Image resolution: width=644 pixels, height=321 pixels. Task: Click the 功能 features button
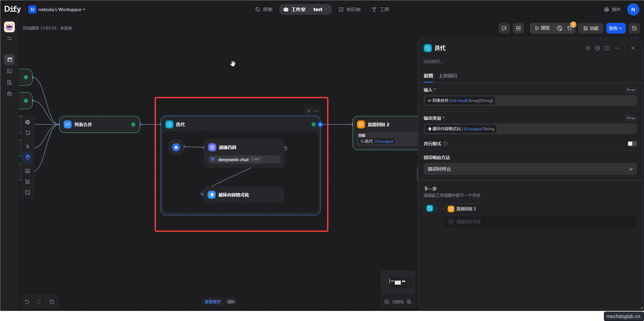coord(591,28)
